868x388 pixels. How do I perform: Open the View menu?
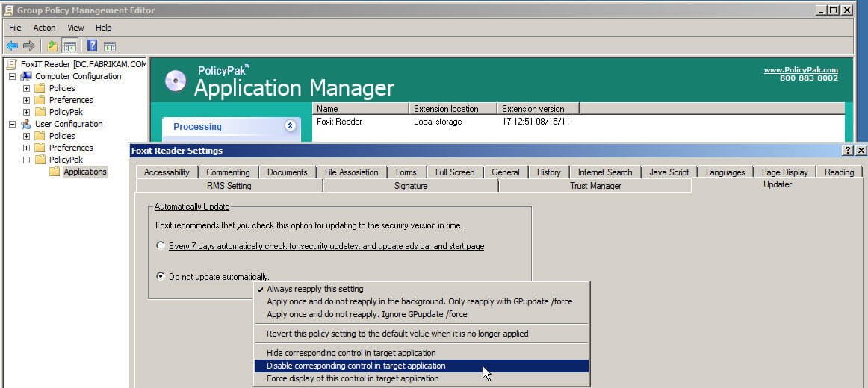(x=76, y=28)
